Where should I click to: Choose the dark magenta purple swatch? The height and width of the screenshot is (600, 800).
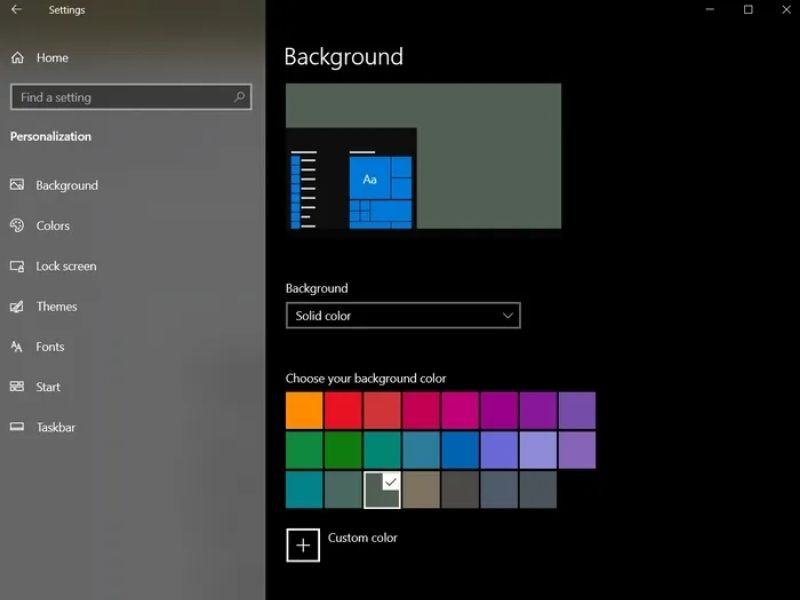pos(499,410)
